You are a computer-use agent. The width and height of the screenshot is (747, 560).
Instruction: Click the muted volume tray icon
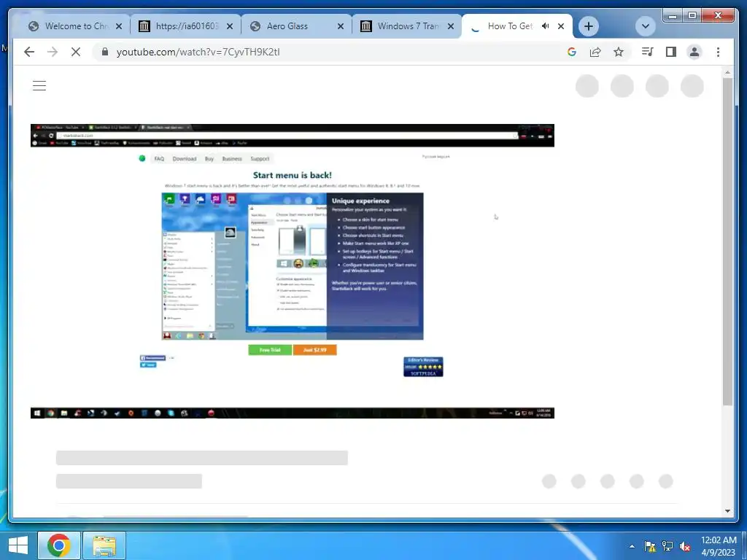coord(686,546)
